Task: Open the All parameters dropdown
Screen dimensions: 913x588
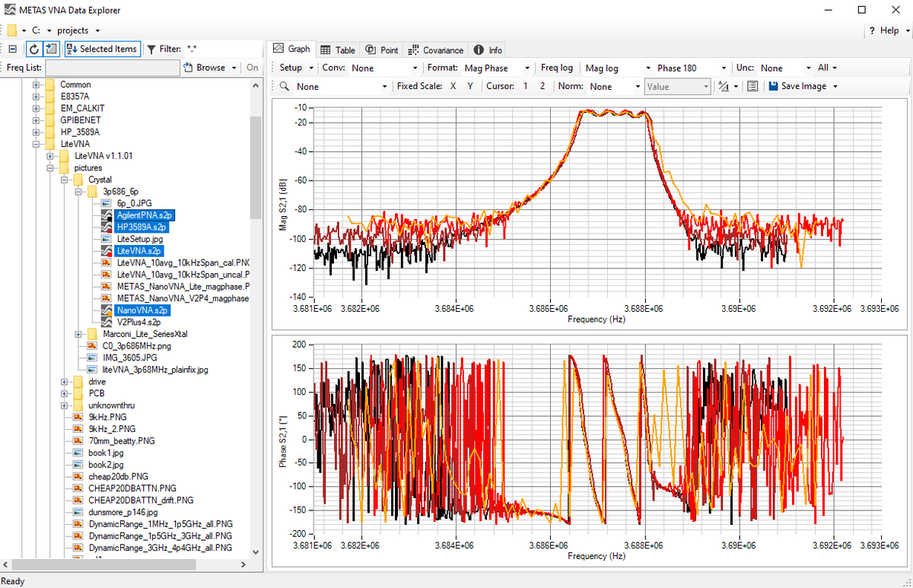Action: click(x=828, y=68)
